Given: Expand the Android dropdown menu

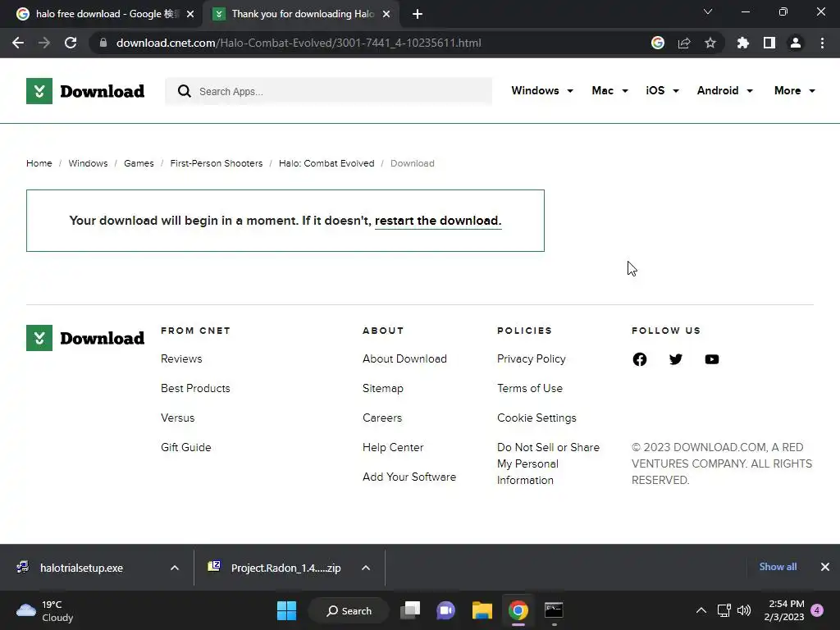Looking at the screenshot, I should pyautogui.click(x=725, y=90).
